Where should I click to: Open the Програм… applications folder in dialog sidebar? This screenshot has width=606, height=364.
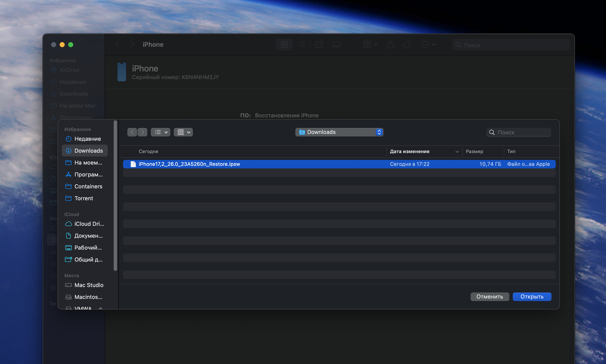pos(84,174)
